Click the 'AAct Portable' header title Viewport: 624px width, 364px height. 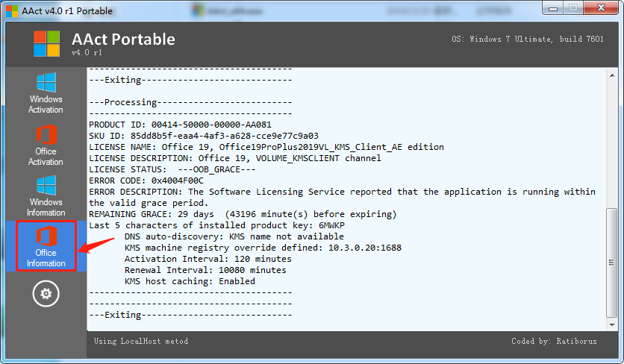click(x=123, y=40)
